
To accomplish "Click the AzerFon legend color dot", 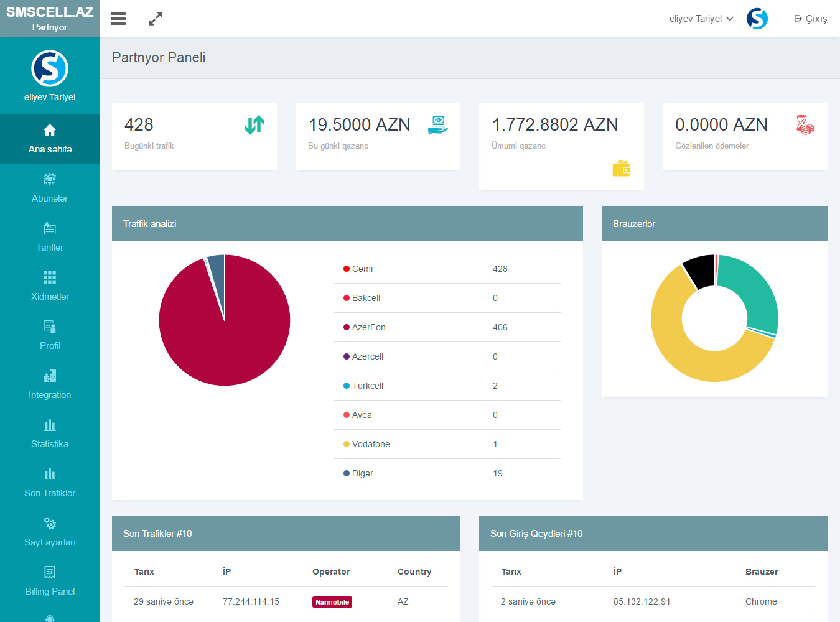I will (347, 327).
